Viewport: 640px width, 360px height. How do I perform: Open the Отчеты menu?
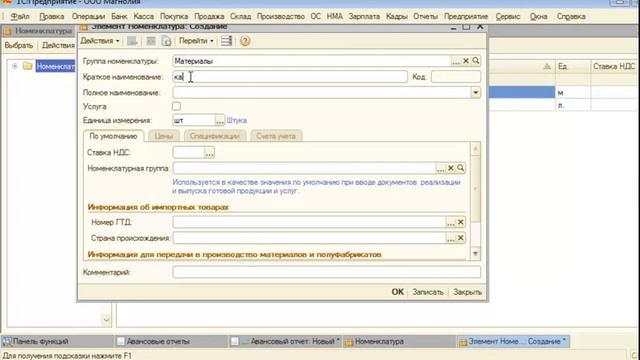[425, 17]
